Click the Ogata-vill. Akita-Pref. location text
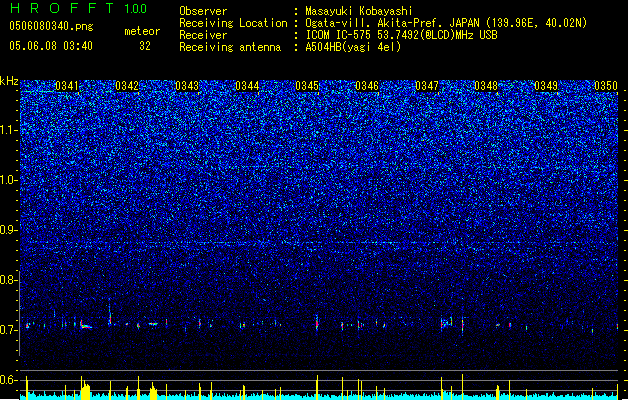Image resolution: width=629 pixels, height=400 pixels. [446, 23]
